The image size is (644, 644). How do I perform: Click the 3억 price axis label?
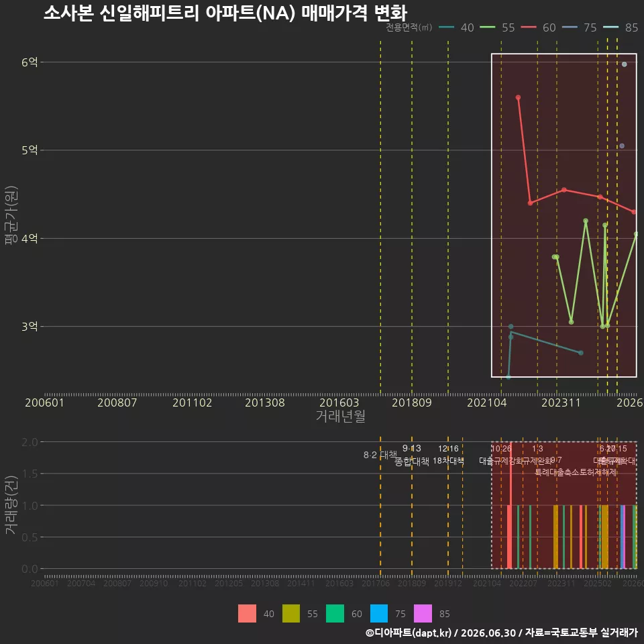[30, 327]
